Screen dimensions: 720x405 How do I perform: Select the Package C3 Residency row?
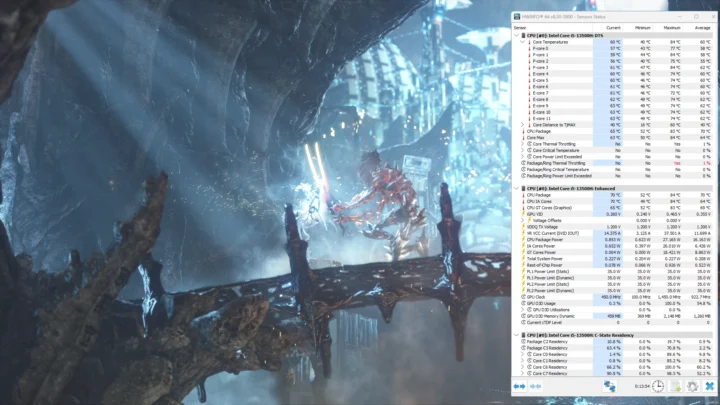[x=613, y=348]
